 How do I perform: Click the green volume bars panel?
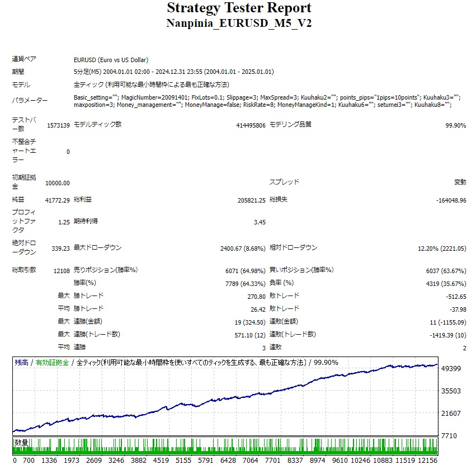coord(225,446)
